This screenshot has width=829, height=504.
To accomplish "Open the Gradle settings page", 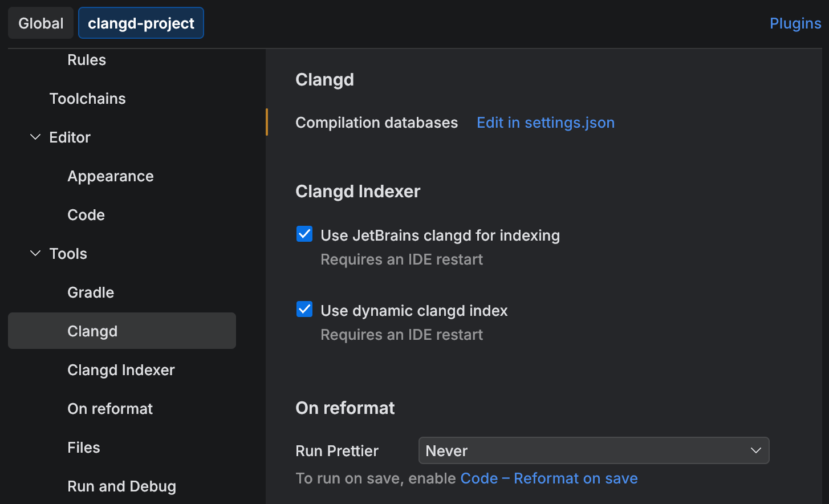I will click(x=90, y=292).
